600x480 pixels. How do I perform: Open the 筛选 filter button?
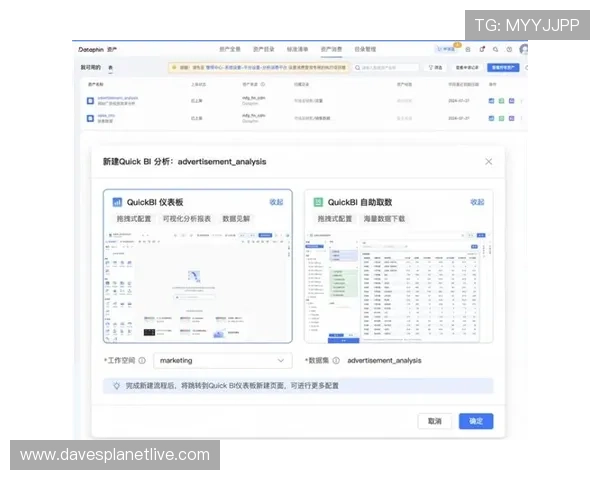pyautogui.click(x=435, y=68)
